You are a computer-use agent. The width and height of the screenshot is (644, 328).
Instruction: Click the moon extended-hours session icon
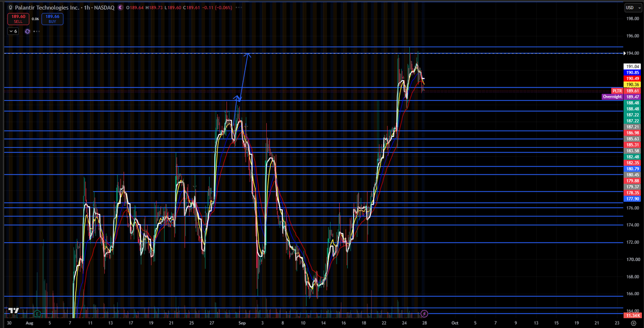[120, 7]
